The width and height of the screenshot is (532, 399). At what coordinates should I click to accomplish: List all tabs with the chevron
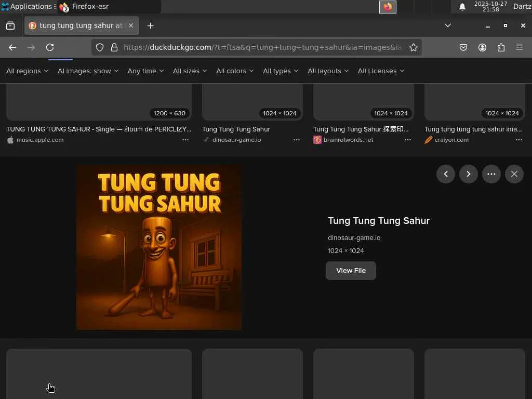(x=447, y=25)
